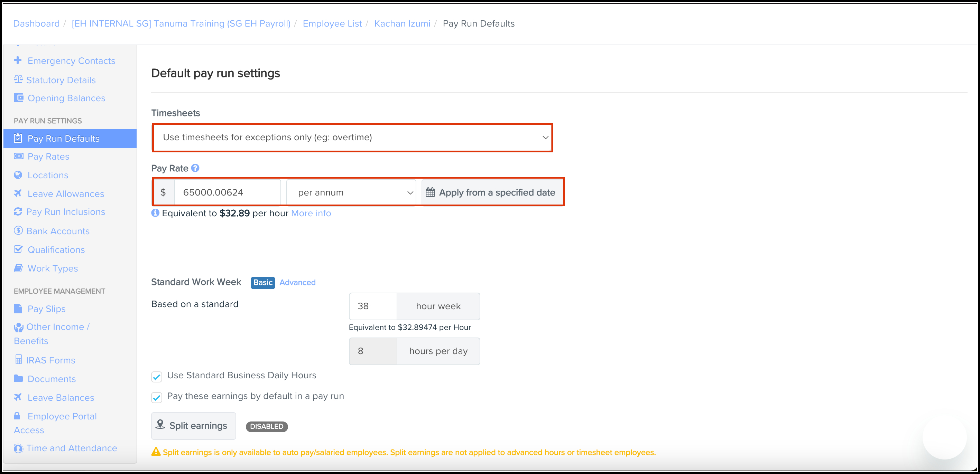Open the per annum pay period dropdown
Image resolution: width=980 pixels, height=474 pixels.
coord(351,192)
